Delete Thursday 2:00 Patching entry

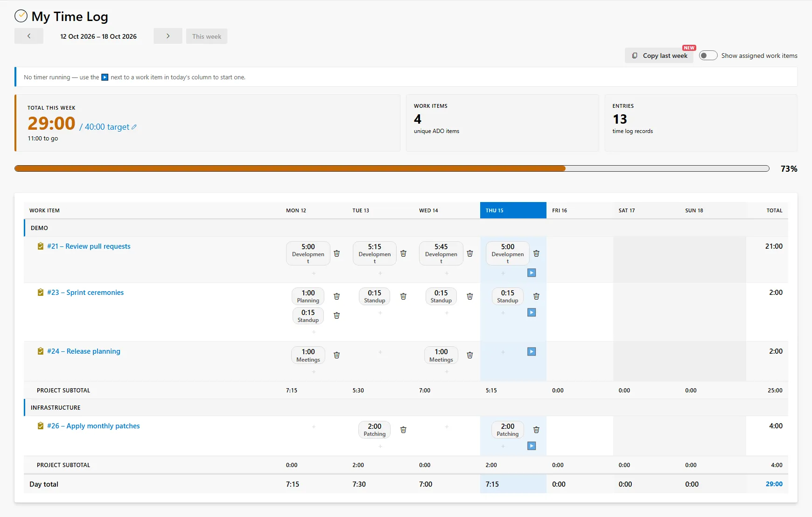coord(536,430)
